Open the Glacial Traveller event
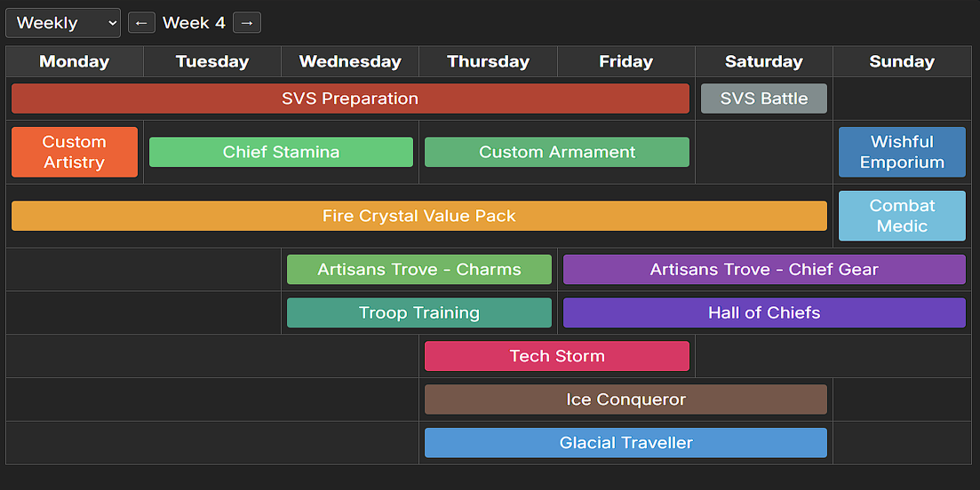Screen dimensions: 980x490 pos(625,443)
